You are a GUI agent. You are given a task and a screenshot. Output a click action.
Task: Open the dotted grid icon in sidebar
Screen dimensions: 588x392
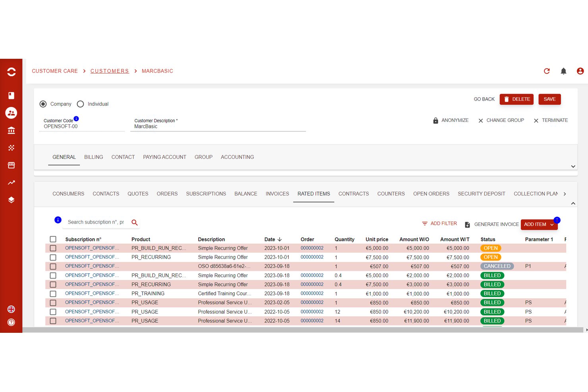(x=11, y=148)
